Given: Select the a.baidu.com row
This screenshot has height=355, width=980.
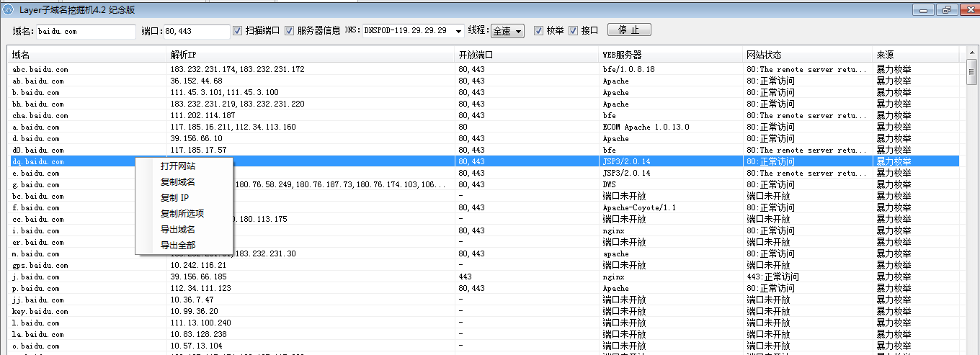Looking at the screenshot, I should pos(484,127).
